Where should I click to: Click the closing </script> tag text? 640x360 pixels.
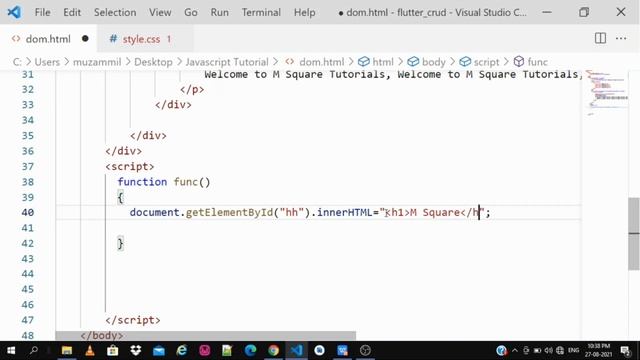(x=133, y=320)
